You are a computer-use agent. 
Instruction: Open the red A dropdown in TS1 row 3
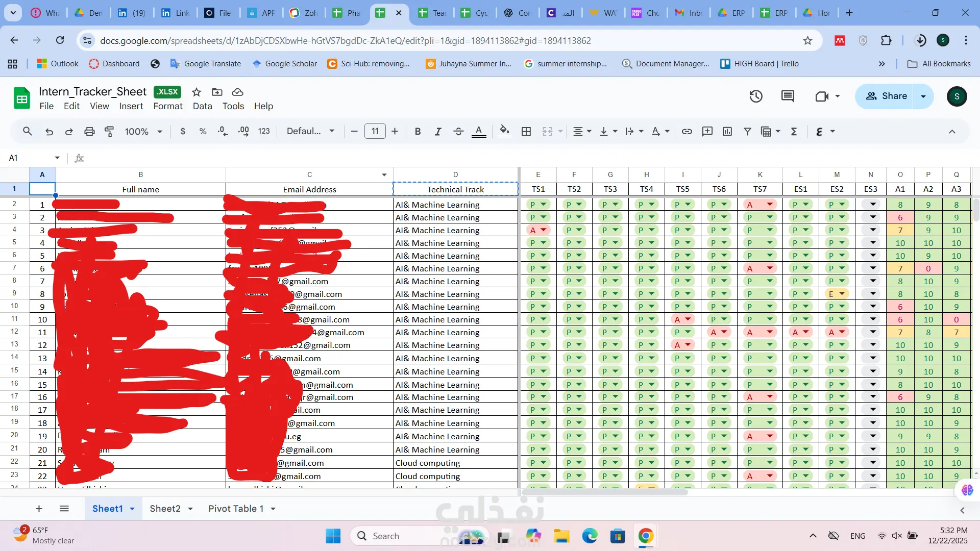(x=544, y=230)
